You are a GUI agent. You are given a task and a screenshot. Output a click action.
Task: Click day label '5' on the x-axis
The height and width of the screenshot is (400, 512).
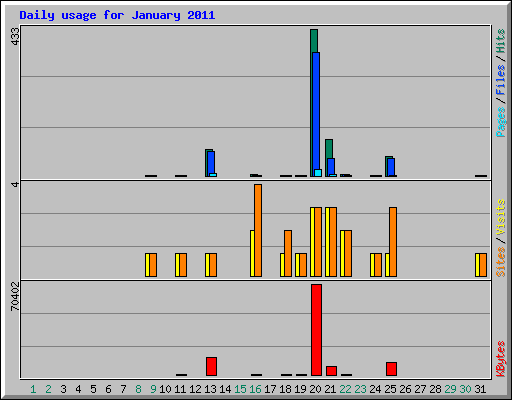(93, 389)
